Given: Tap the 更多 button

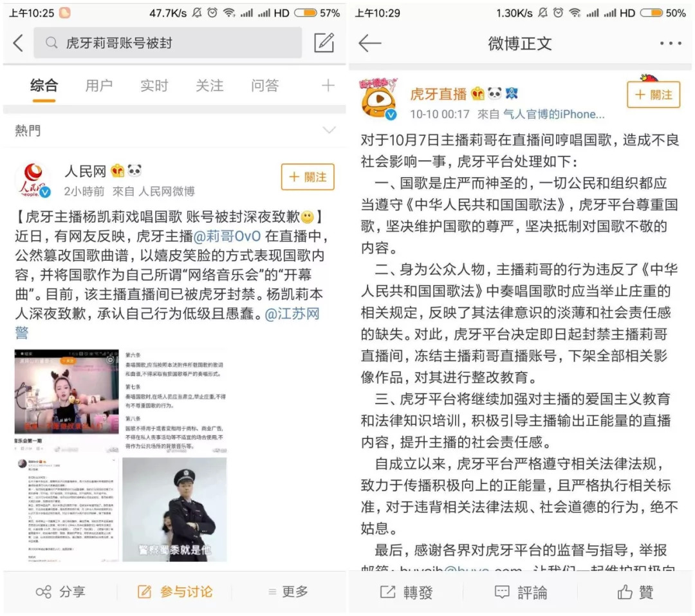Looking at the screenshot, I should tap(288, 592).
